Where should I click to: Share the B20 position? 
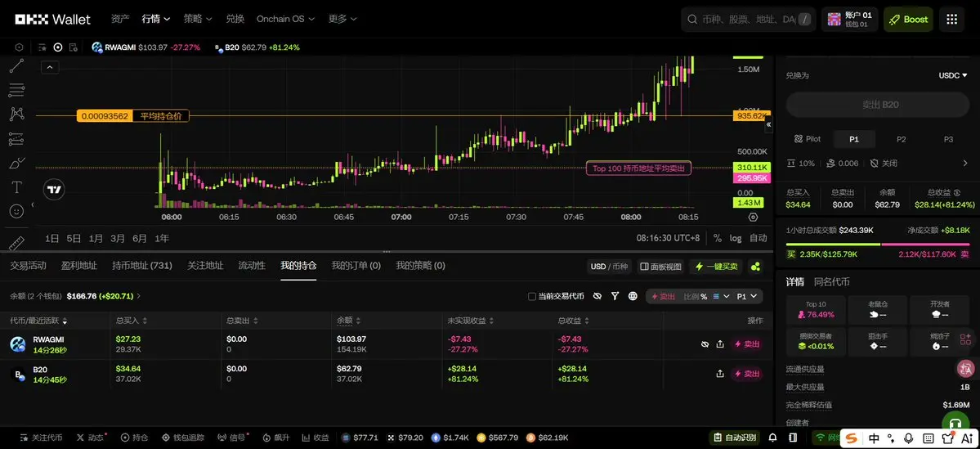coord(720,373)
